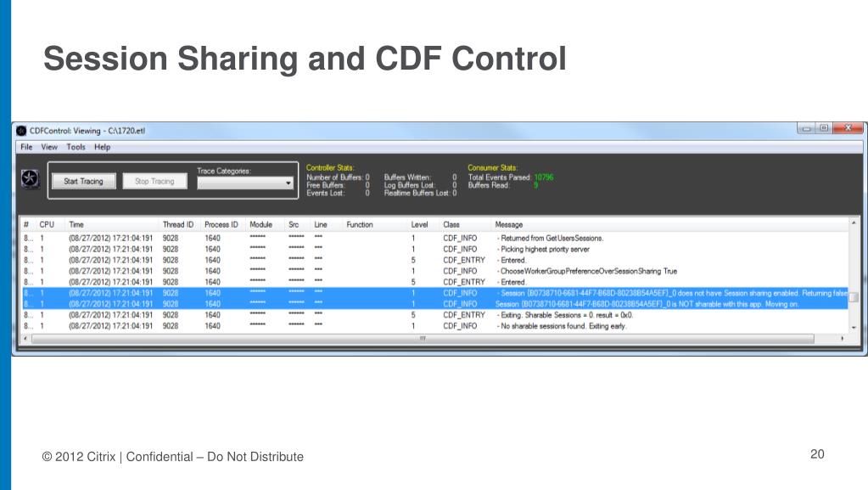The image size is (868, 490).
Task: Open the View menu
Action: (49, 147)
